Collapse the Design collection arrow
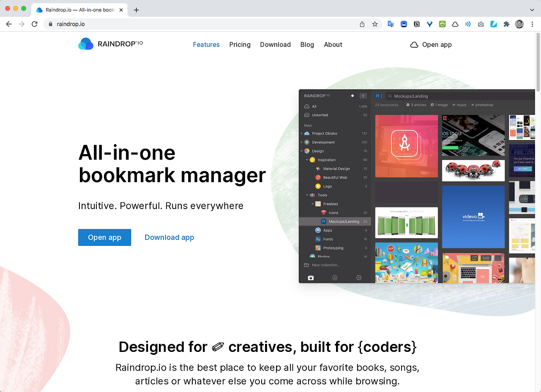The width and height of the screenshot is (541, 392). point(301,151)
